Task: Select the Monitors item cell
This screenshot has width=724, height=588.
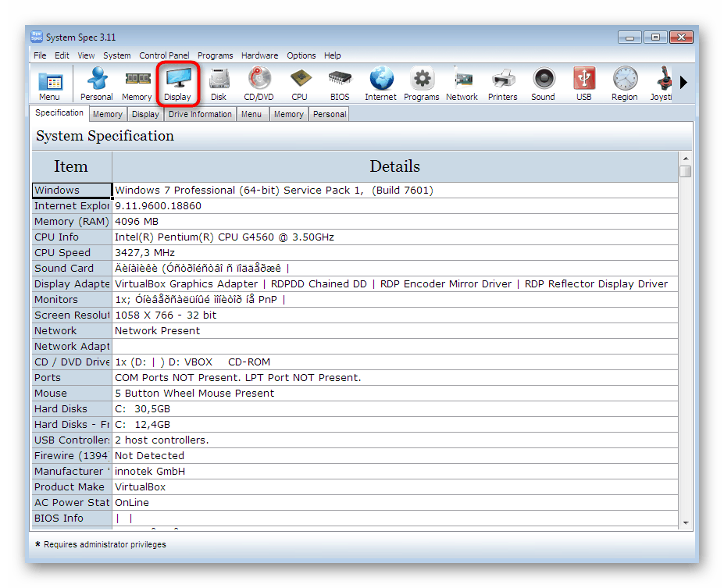Action: (x=72, y=300)
